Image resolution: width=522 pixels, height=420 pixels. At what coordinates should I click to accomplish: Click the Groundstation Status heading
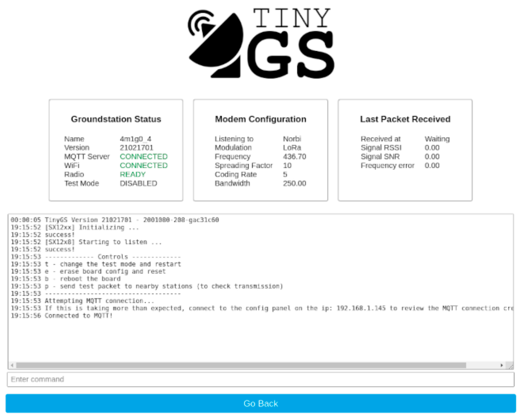pyautogui.click(x=116, y=119)
